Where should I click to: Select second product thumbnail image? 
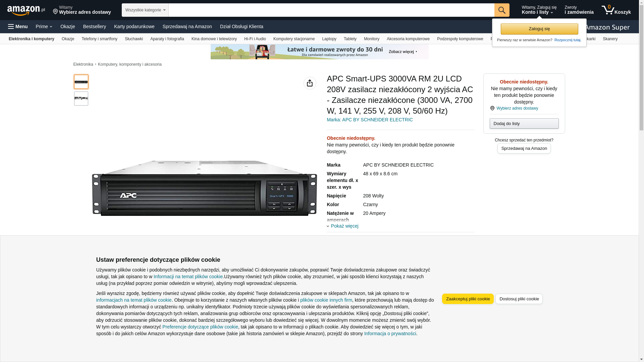pyautogui.click(x=81, y=99)
